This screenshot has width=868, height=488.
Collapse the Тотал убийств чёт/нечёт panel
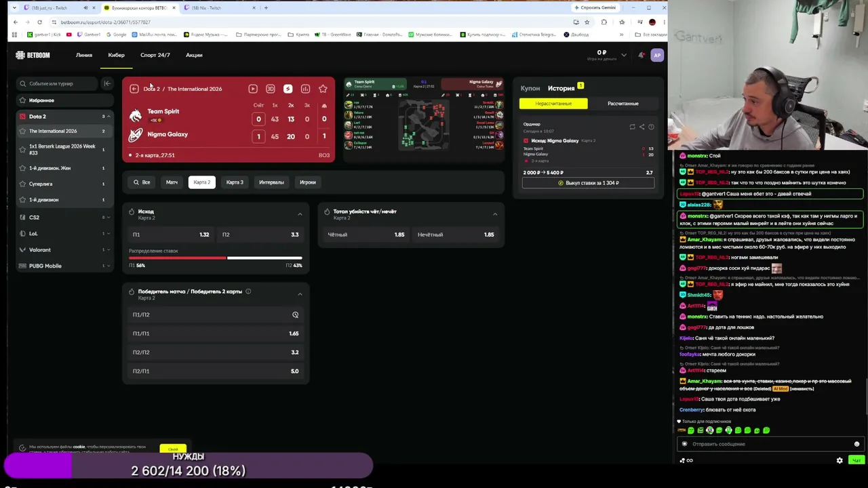pos(495,214)
